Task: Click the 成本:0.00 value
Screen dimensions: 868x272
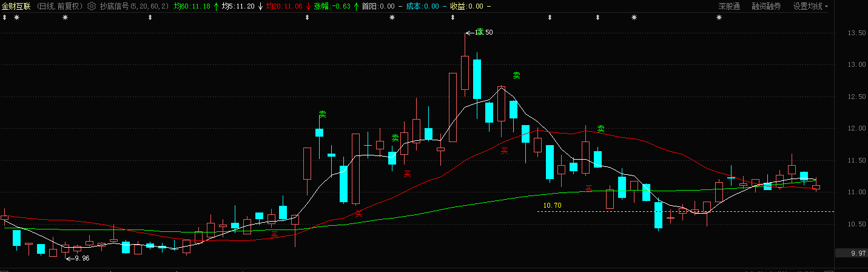Action: tap(422, 6)
